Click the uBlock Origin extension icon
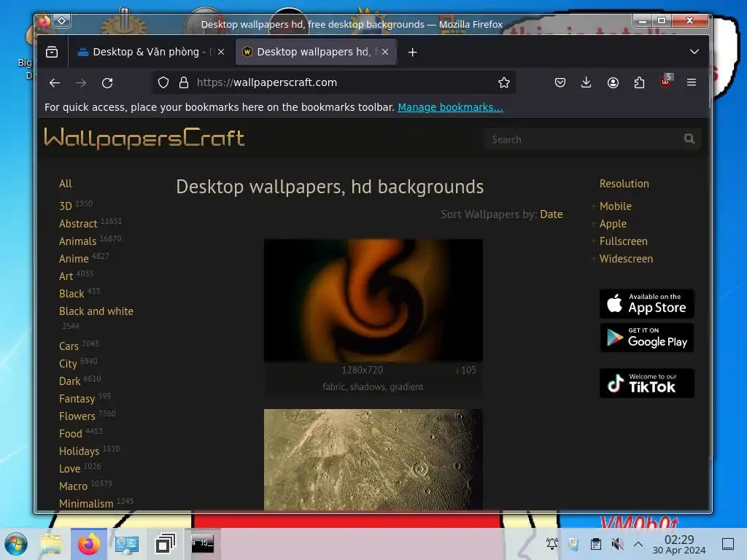The height and width of the screenshot is (560, 747). [665, 82]
